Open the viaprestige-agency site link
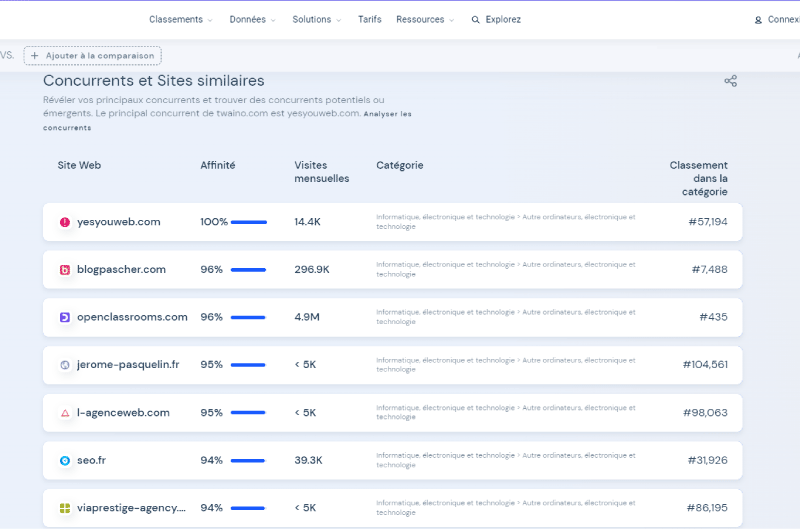Image resolution: width=800 pixels, height=530 pixels. [131, 508]
